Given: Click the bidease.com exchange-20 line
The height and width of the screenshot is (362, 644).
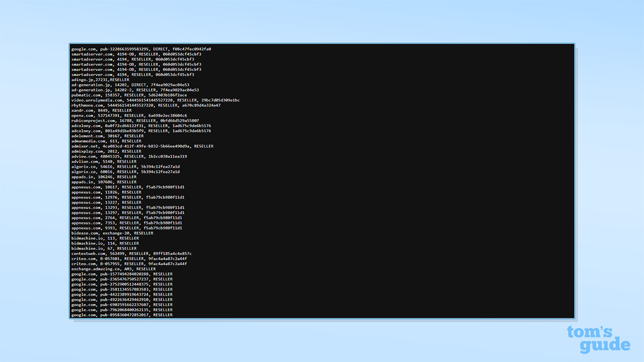Looking at the screenshot, I should point(113,233).
